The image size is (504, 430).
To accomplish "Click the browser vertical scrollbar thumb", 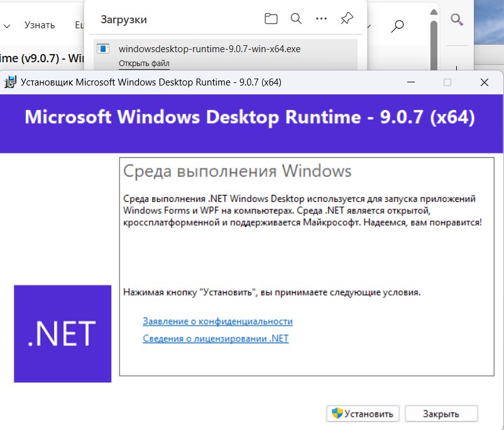I will [x=434, y=45].
